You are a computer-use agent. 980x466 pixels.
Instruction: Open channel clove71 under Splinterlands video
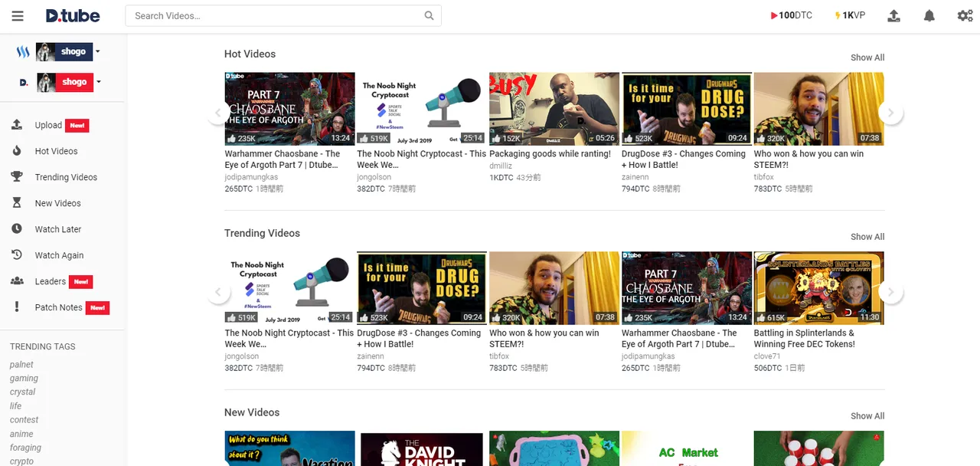pos(767,356)
